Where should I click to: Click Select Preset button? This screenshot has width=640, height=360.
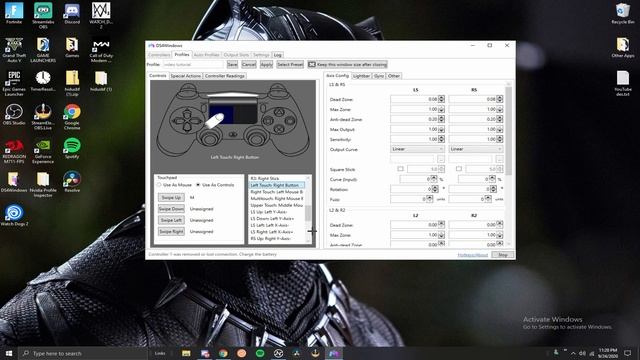pyautogui.click(x=290, y=64)
